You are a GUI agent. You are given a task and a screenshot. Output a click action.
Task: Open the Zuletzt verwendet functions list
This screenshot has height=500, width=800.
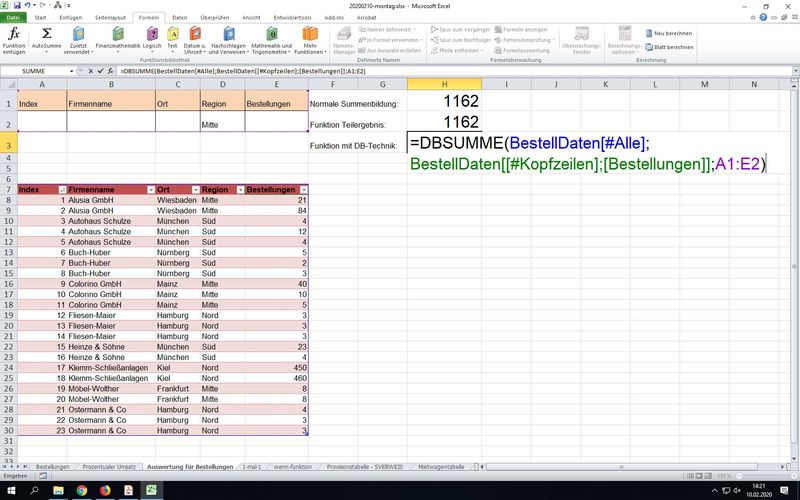pyautogui.click(x=78, y=39)
